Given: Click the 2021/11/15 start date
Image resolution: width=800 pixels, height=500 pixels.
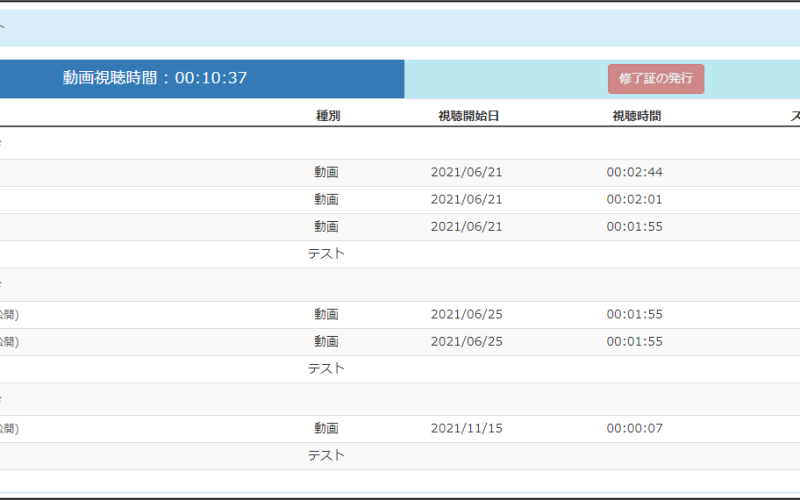Looking at the screenshot, I should point(466,428).
